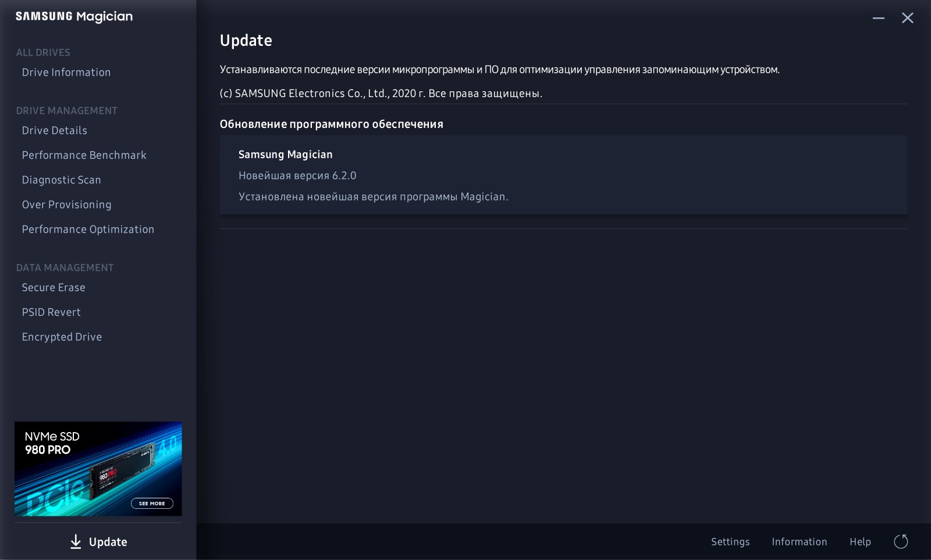931x560 pixels.
Task: Select Diagnostic Scan in sidebar
Action: [x=62, y=180]
